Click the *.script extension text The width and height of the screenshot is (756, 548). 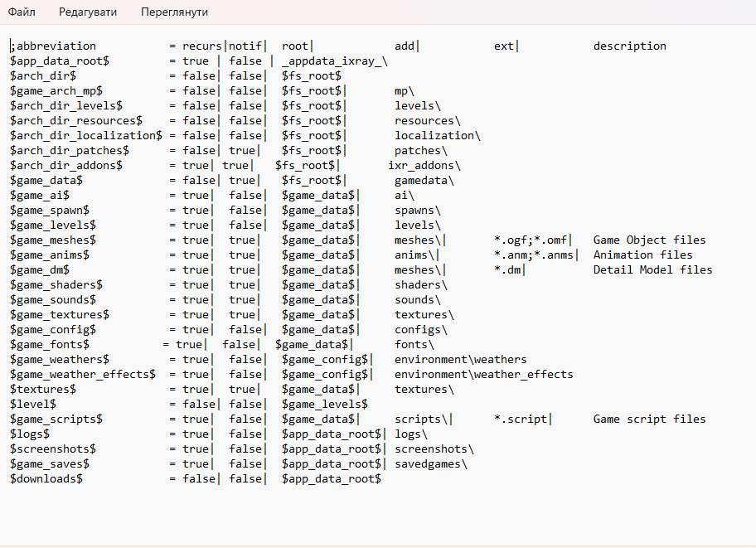point(521,419)
